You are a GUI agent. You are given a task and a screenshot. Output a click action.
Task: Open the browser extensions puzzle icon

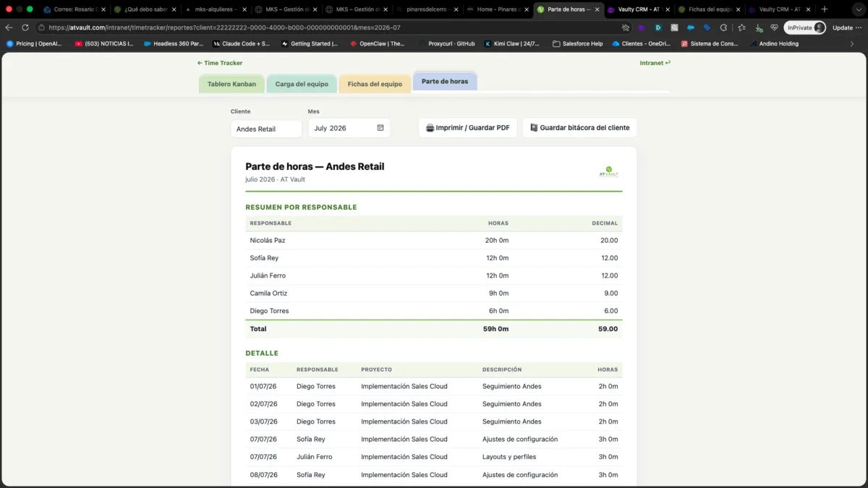tap(723, 27)
